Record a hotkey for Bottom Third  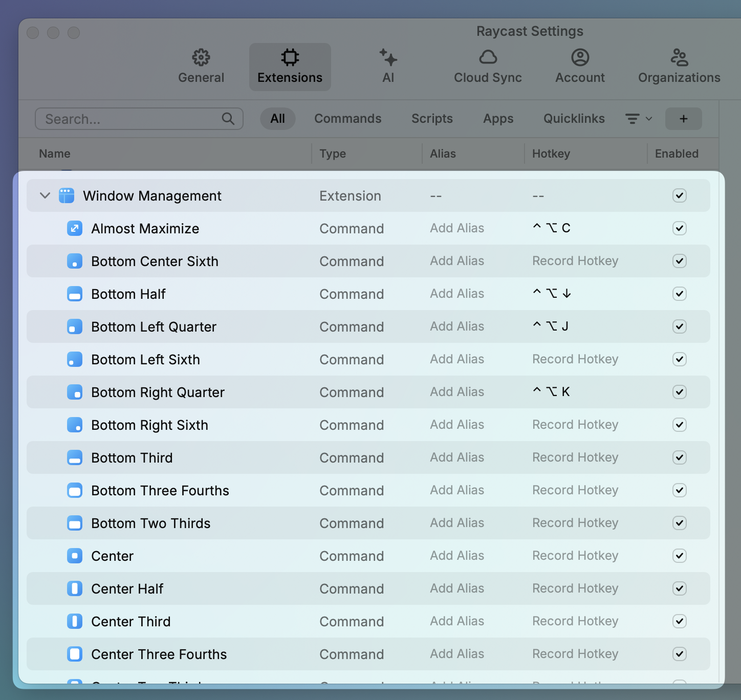click(x=575, y=457)
